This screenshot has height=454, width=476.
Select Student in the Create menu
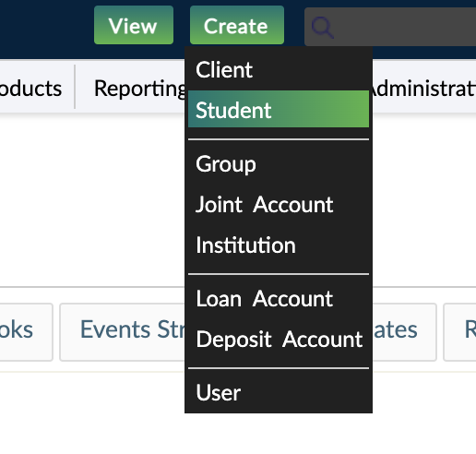279,109
